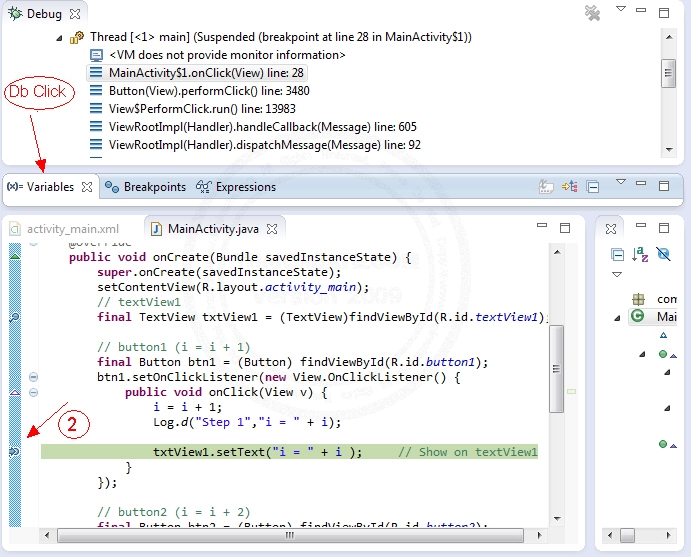
Task: Toggle alphabetical Sort in Outline panel
Action: pyautogui.click(x=640, y=254)
